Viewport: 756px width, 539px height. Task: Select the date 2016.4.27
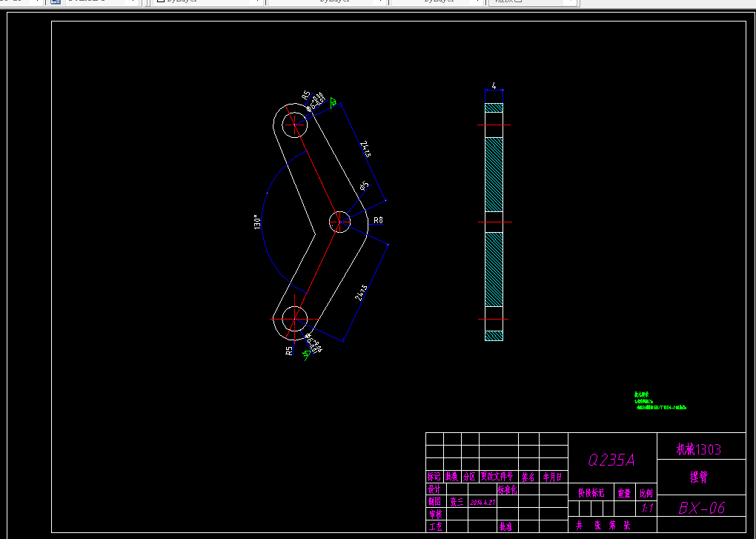[483, 502]
